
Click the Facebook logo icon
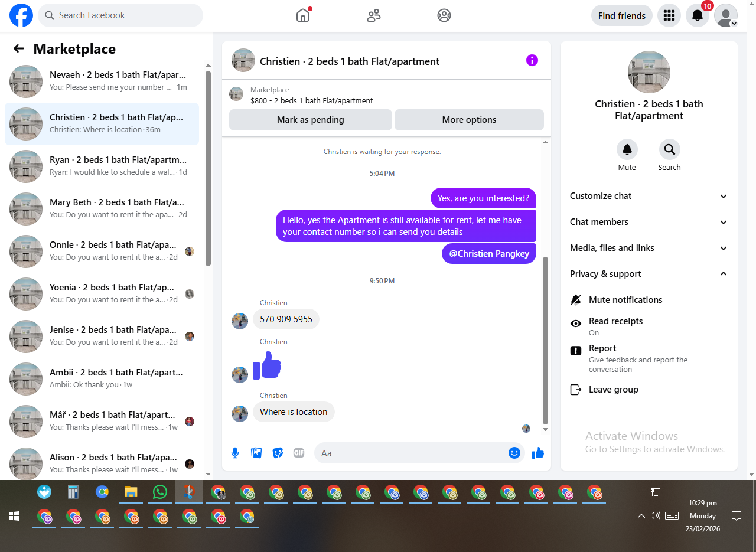click(x=21, y=15)
